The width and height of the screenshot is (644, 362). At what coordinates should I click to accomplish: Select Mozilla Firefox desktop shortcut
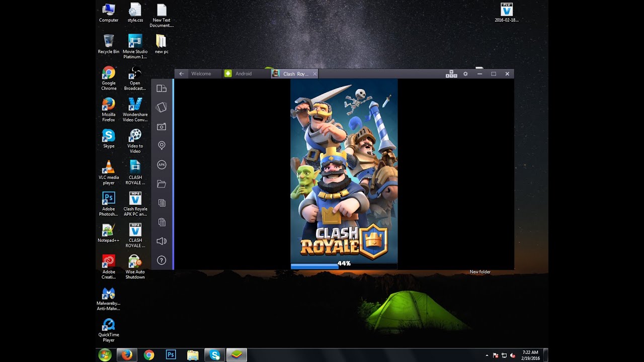tap(109, 110)
